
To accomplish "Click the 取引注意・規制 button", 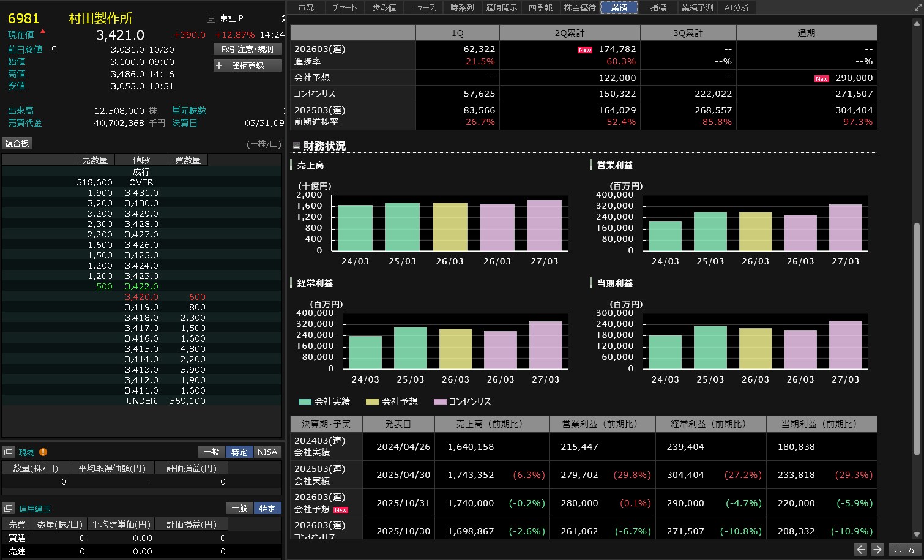I will [x=247, y=49].
